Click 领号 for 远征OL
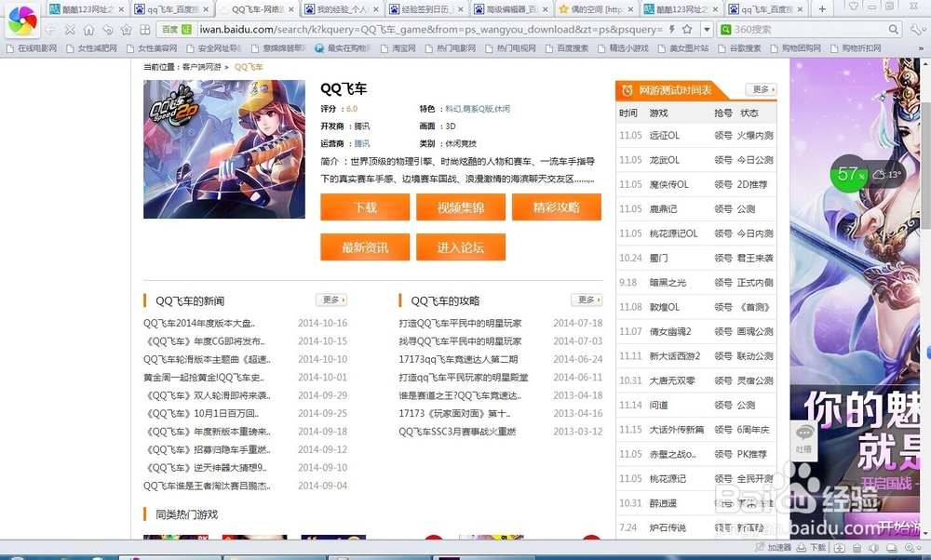 [723, 135]
